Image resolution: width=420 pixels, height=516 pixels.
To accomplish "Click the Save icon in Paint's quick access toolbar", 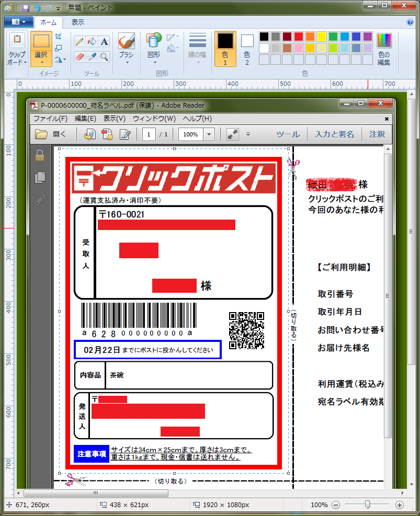I will click(x=25, y=8).
